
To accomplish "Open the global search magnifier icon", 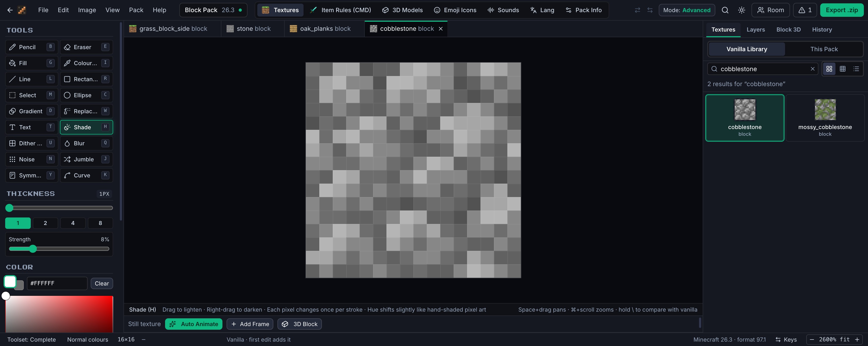I will click(x=725, y=10).
